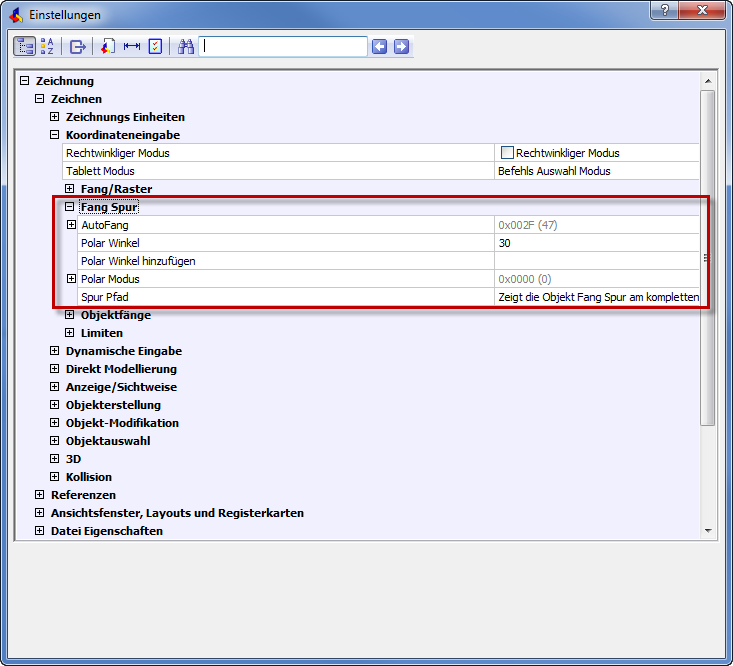Expand Dynamische Eingabe category
733x666 pixels.
(x=55, y=351)
